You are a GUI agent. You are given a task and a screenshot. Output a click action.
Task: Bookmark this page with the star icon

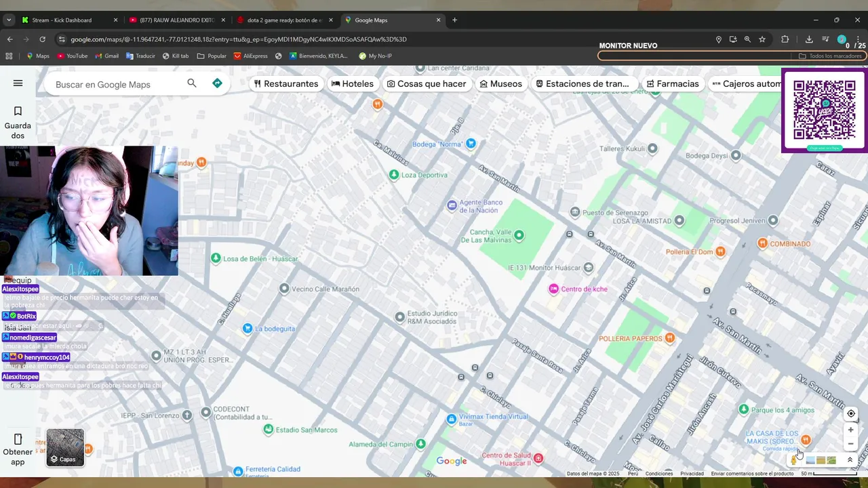pyautogui.click(x=762, y=39)
